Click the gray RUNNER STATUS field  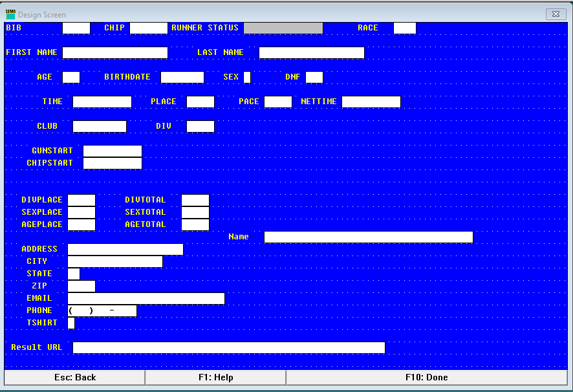pos(283,28)
